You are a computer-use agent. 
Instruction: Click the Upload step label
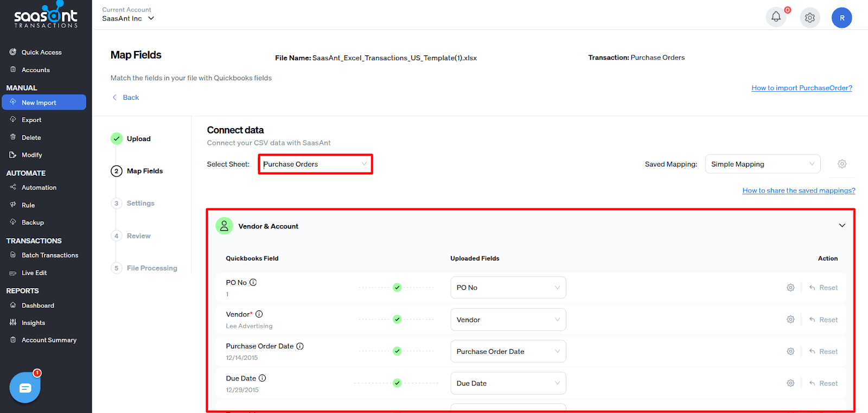point(139,139)
